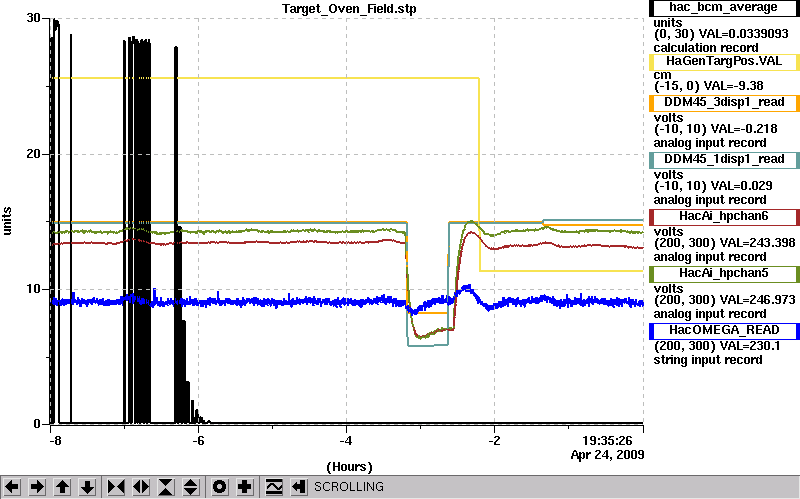Click the 'calculation record' description text
The height and width of the screenshot is (499, 800).
click(706, 48)
